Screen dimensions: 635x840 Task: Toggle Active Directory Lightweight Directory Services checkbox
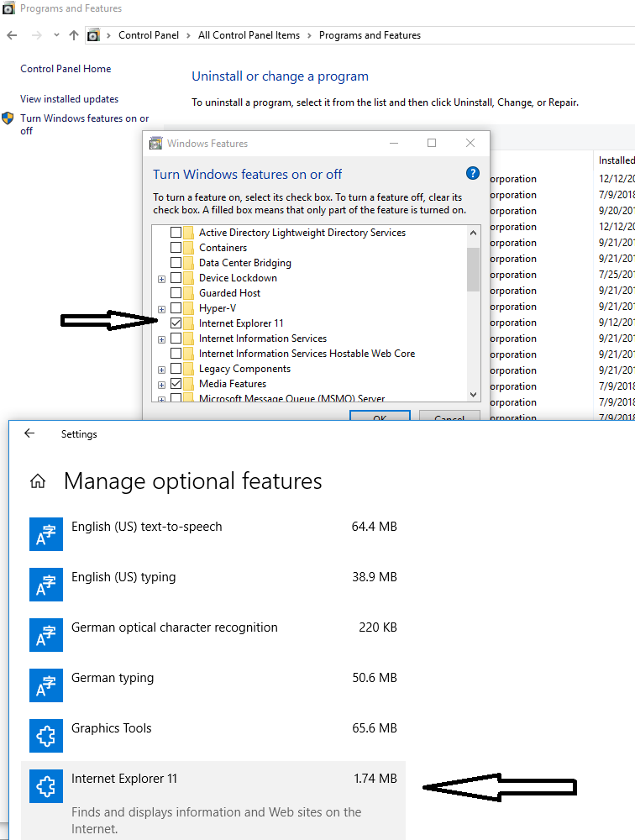(176, 233)
